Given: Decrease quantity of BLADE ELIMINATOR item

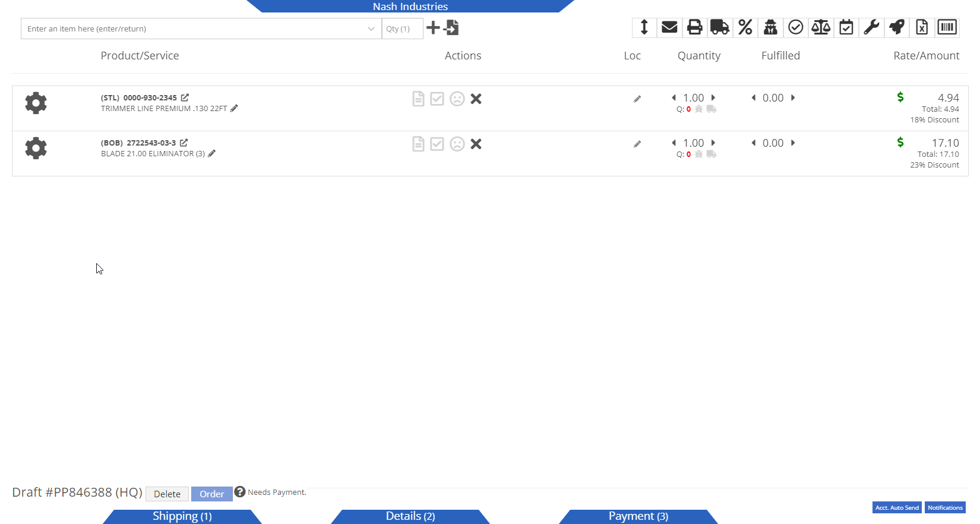Looking at the screenshot, I should [x=674, y=143].
